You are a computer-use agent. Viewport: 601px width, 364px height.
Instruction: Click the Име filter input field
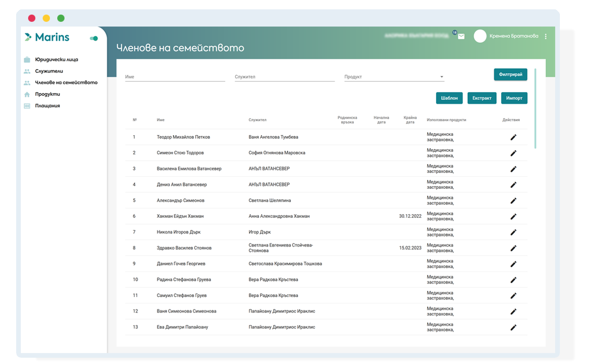[174, 77]
